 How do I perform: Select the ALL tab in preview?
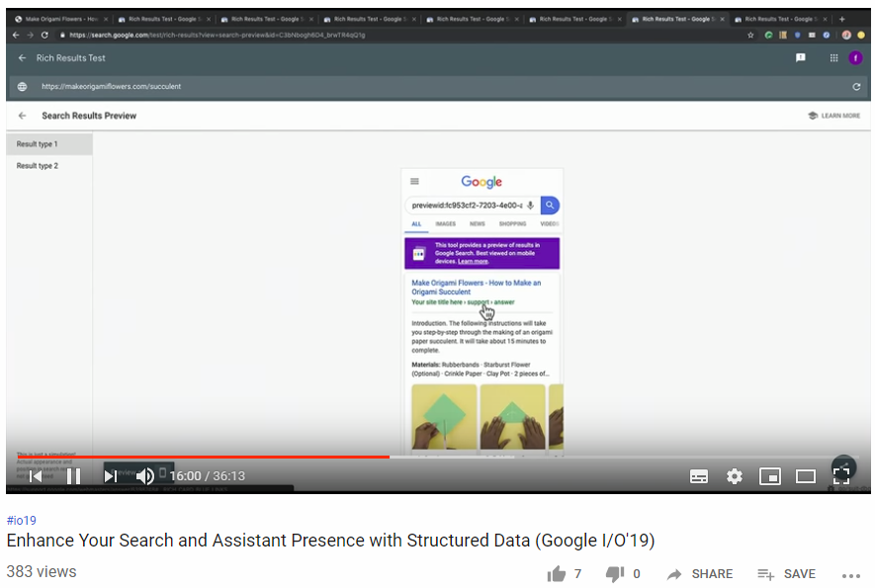coord(416,223)
